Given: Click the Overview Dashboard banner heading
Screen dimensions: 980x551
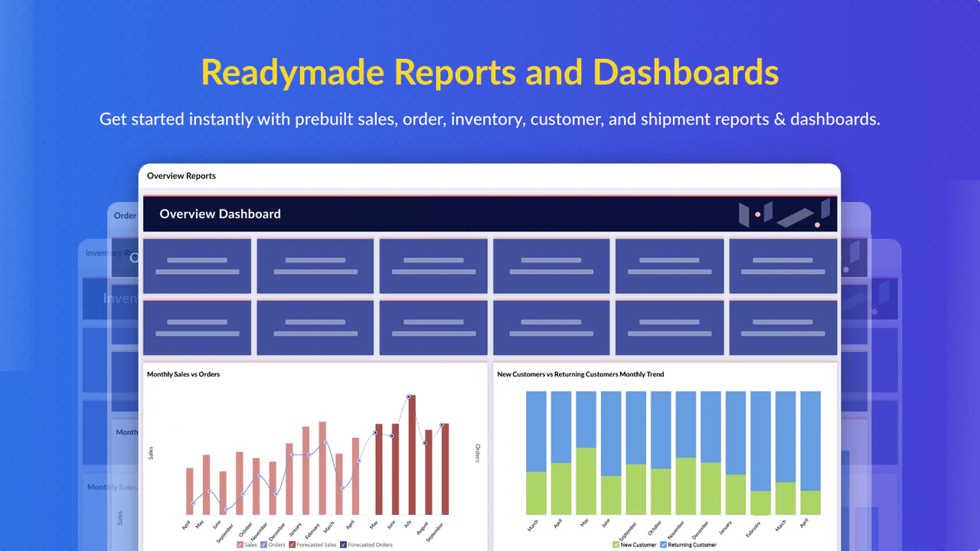Looking at the screenshot, I should [220, 214].
